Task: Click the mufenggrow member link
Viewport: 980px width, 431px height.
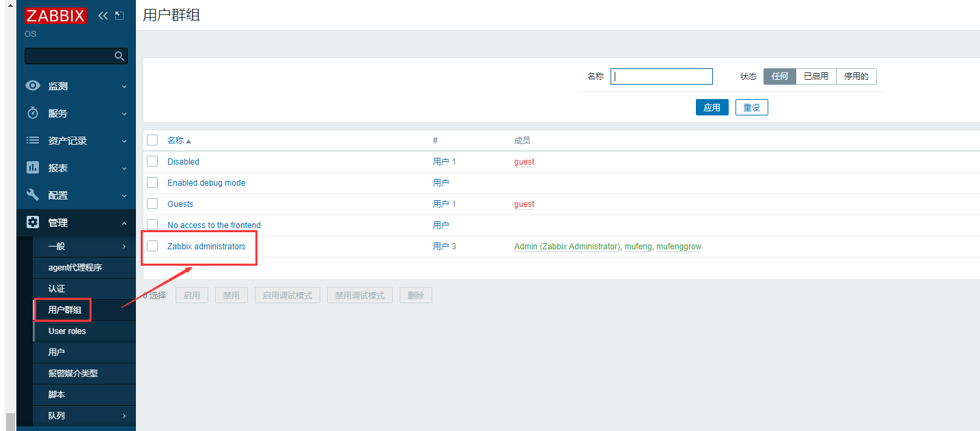Action: pyautogui.click(x=679, y=247)
